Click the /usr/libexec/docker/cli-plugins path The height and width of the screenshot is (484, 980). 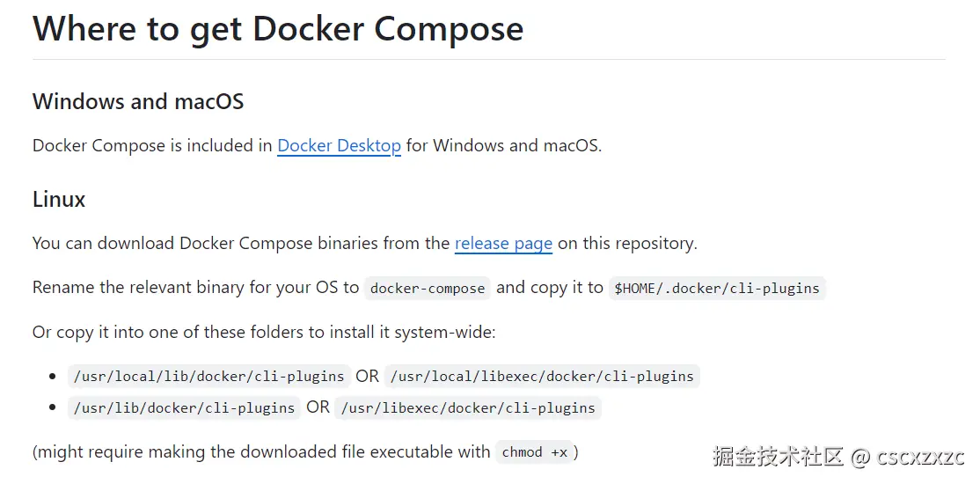tap(469, 407)
